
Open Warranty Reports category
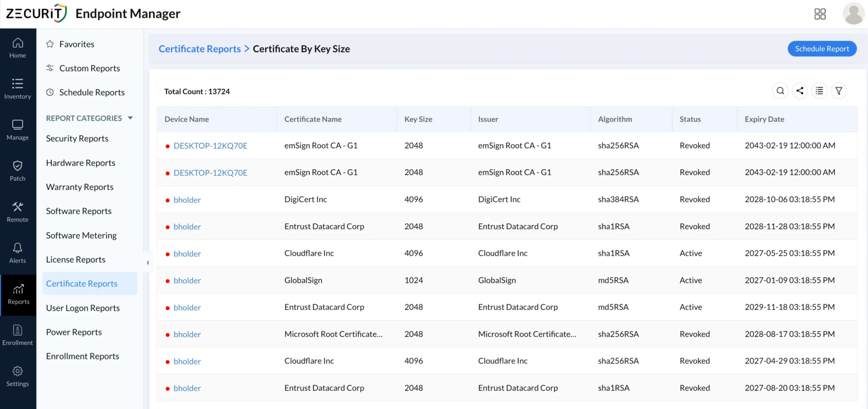[80, 187]
